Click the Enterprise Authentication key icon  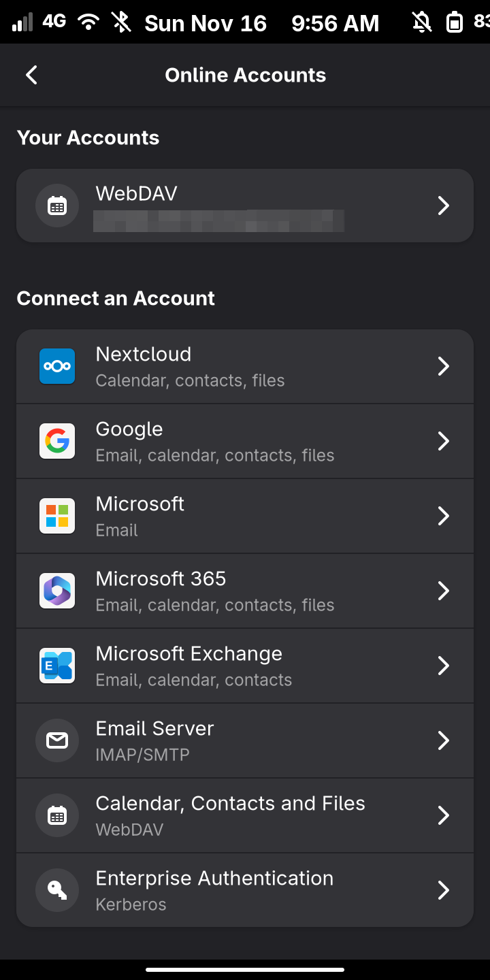(57, 890)
